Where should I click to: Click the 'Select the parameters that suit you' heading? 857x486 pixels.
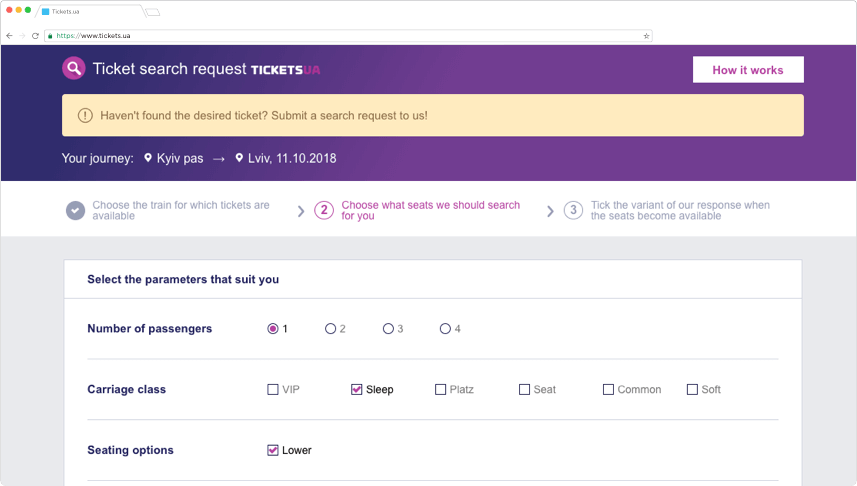(x=183, y=279)
